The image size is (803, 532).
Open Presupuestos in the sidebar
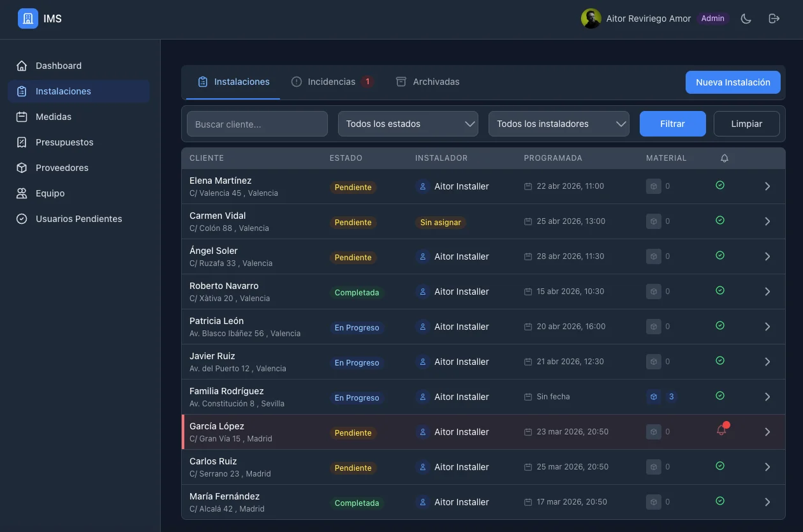pyautogui.click(x=64, y=142)
